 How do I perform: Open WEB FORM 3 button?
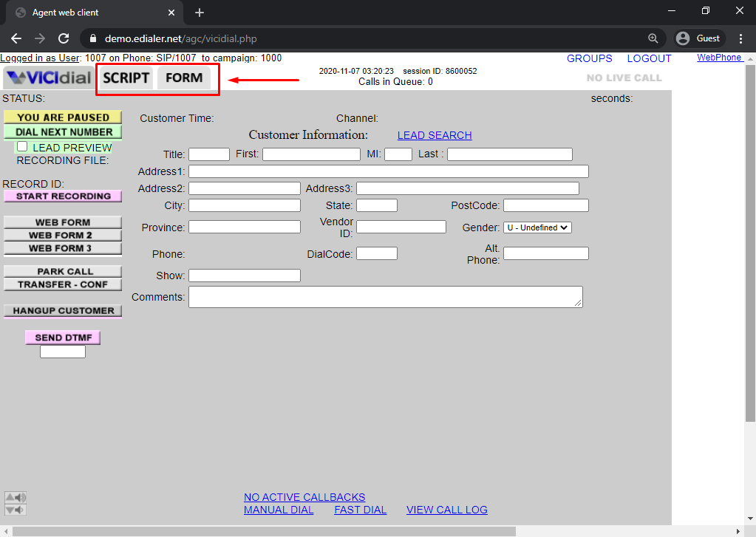coord(63,248)
